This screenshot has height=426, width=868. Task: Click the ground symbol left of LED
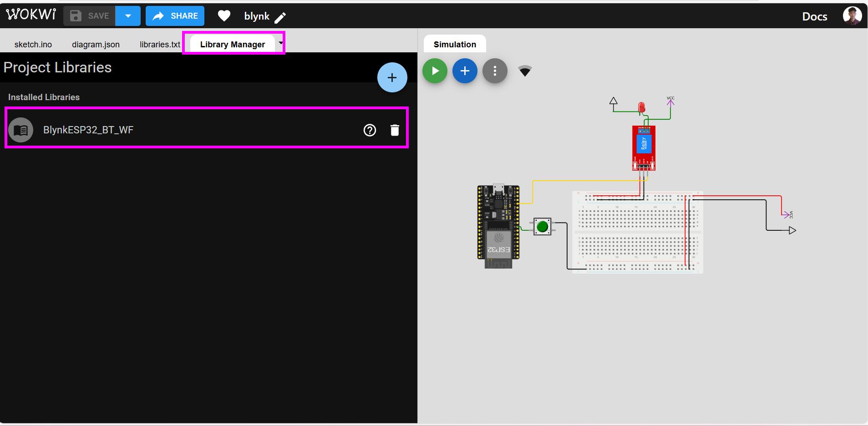pos(614,102)
